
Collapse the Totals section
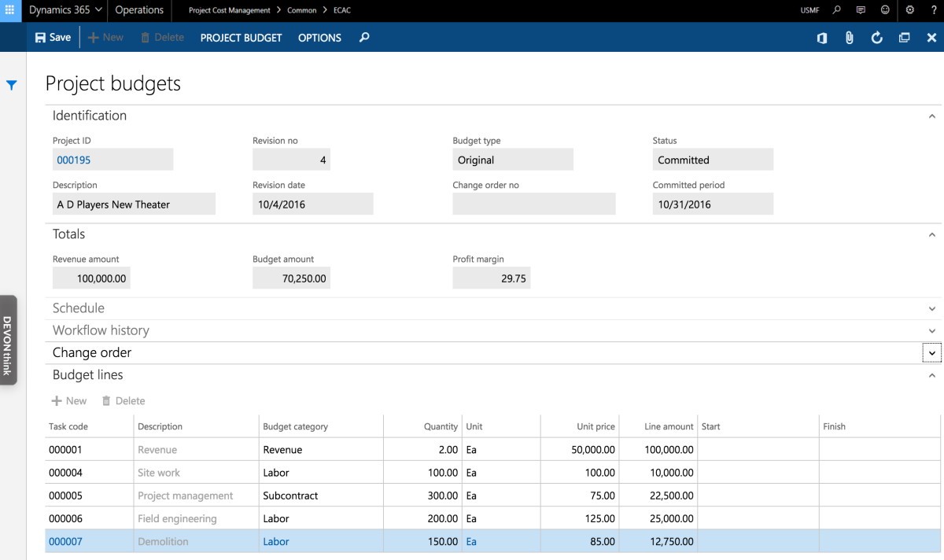tap(932, 234)
